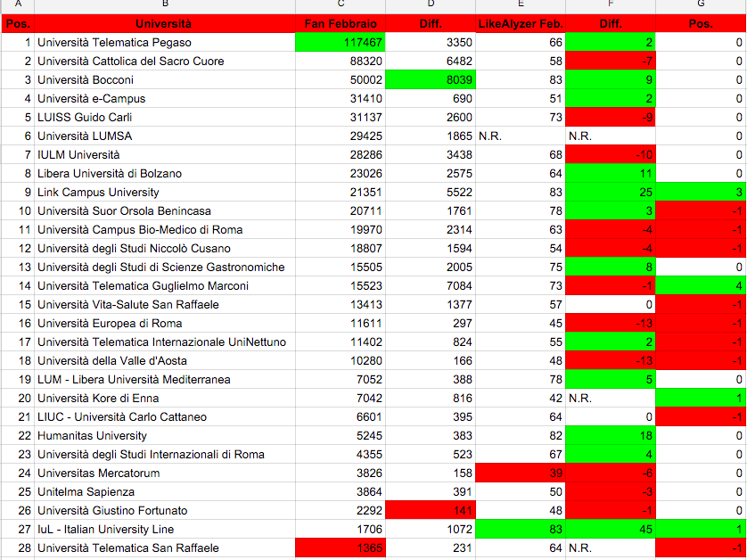The width and height of the screenshot is (747, 560).
Task: Select the Università Telematica San Raffaele cell
Action: (165, 548)
